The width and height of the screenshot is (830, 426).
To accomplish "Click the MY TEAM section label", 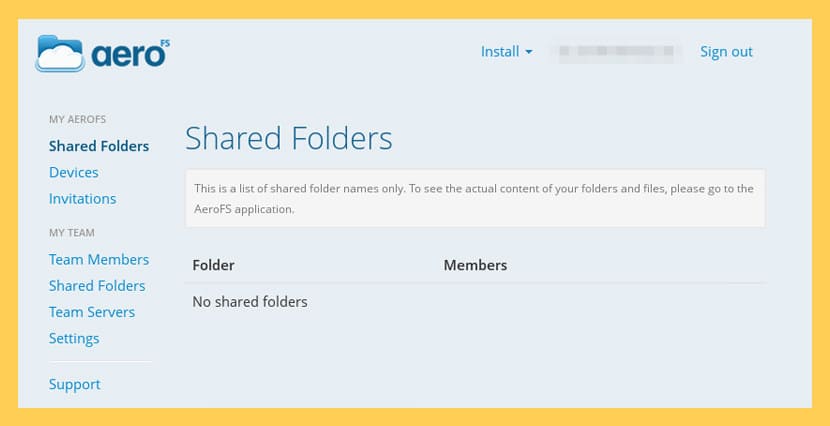I will 71,233.
